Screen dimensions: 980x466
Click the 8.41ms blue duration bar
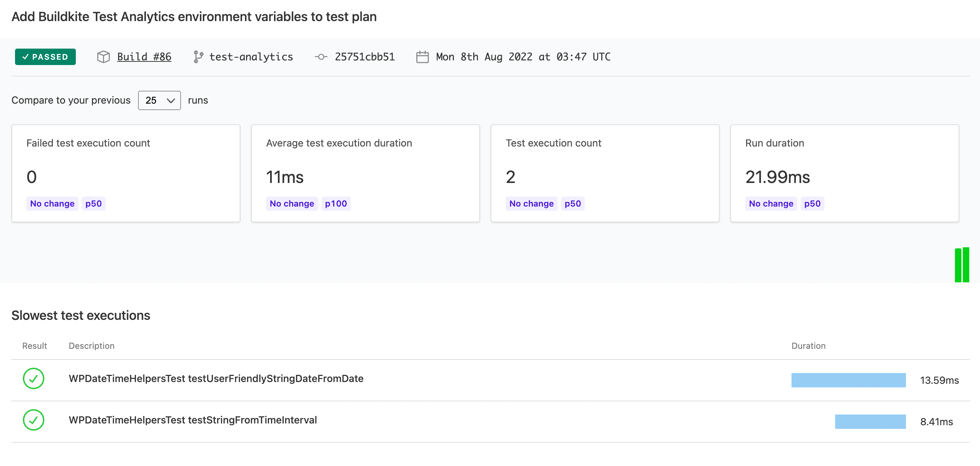point(870,422)
